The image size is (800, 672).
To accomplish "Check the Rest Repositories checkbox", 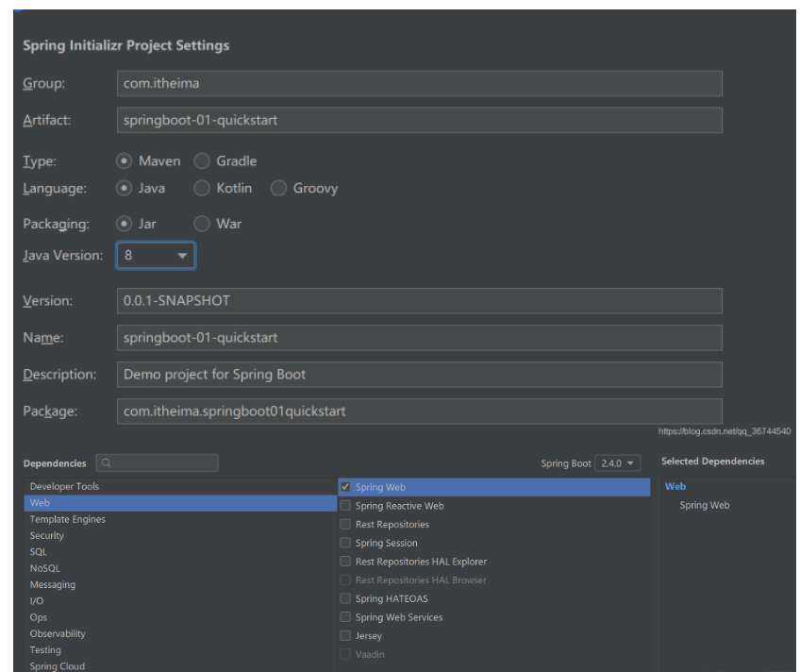I will [345, 524].
